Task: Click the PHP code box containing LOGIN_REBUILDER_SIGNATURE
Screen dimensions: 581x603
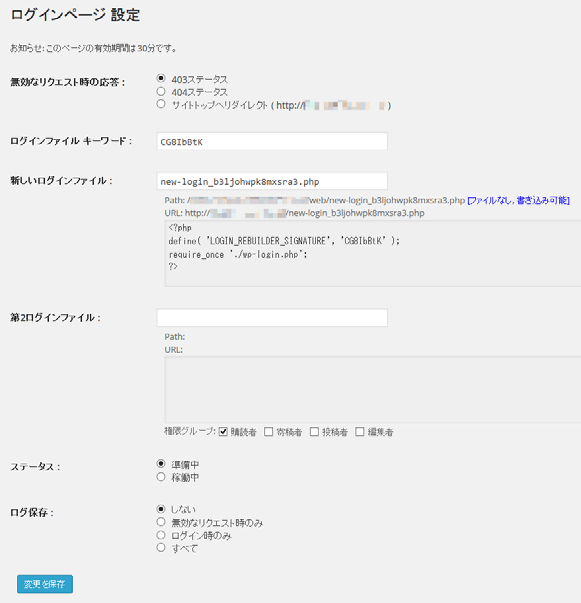Action: 373,253
